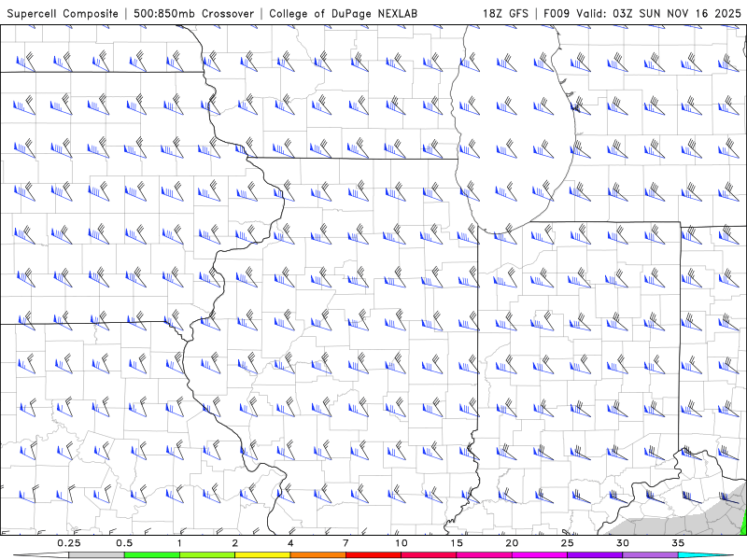Select the purple 25–30 color bar segment

(595, 555)
